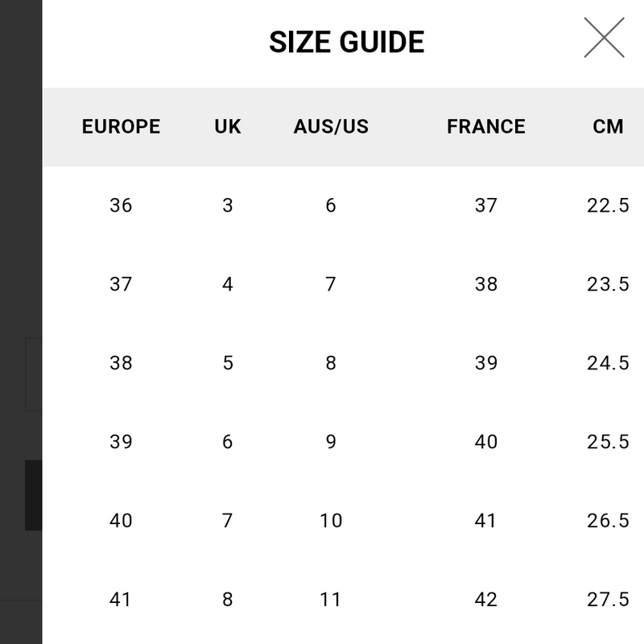Image resolution: width=644 pixels, height=644 pixels.
Task: Click the UK column header
Action: coord(228,126)
